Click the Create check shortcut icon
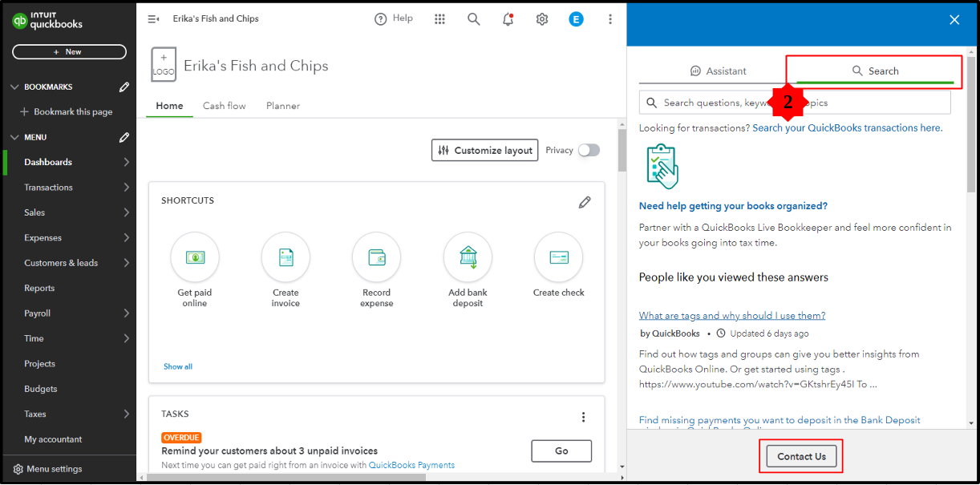The image size is (980, 485). click(558, 257)
